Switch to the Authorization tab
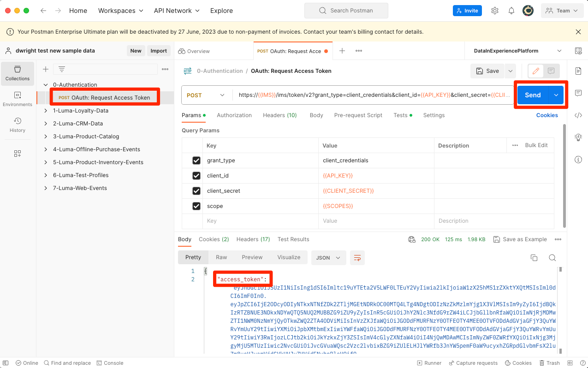 click(x=234, y=115)
